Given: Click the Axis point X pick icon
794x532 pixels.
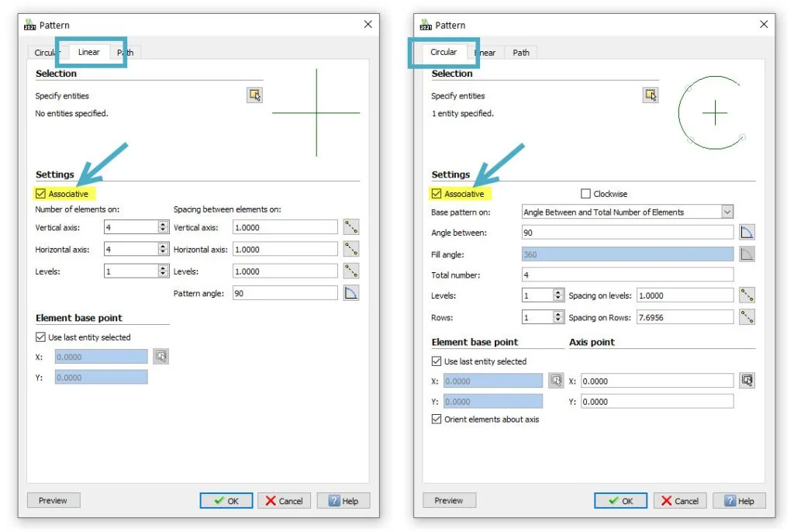Looking at the screenshot, I should 747,381.
